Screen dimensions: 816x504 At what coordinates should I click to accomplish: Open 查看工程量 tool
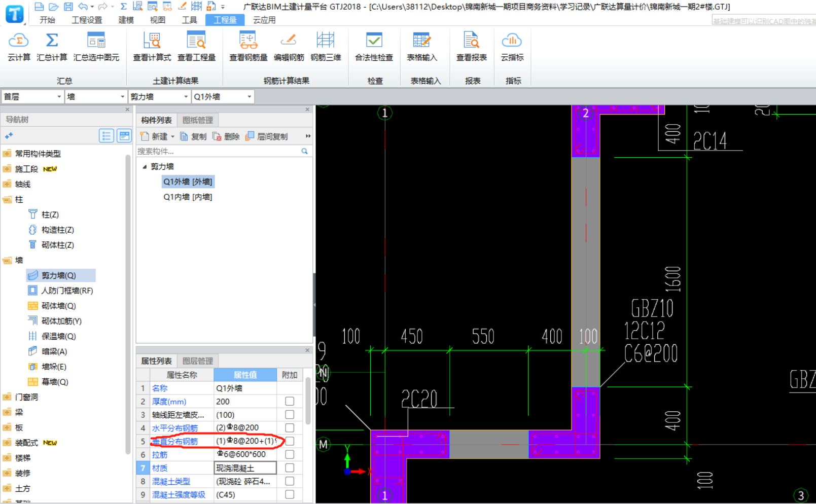pyautogui.click(x=196, y=47)
